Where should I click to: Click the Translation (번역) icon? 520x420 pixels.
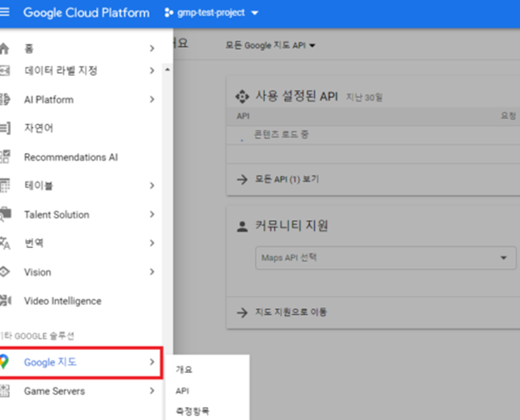click(5, 243)
